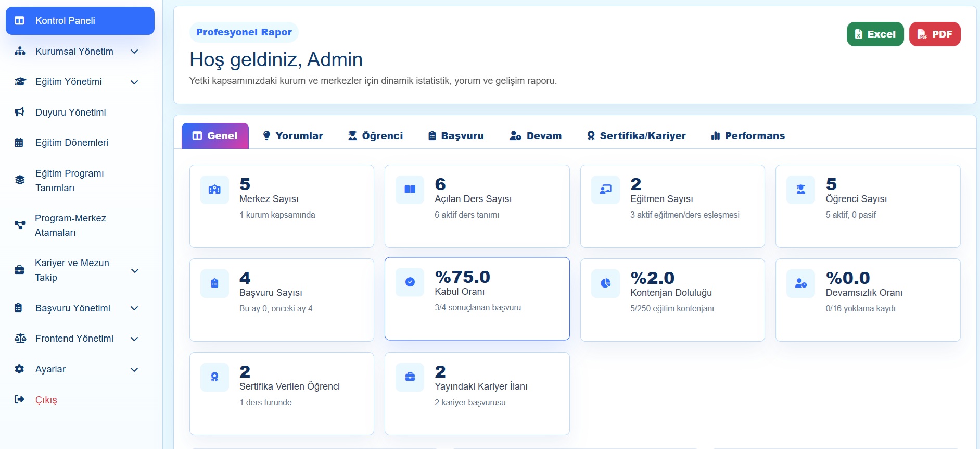Click the Duyuru Yönetimi megaphone icon
Image resolution: width=980 pixels, height=449 pixels.
click(19, 112)
